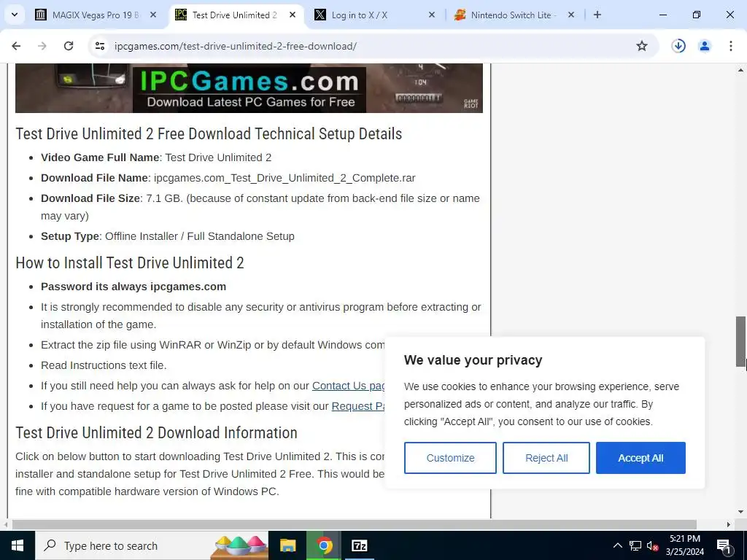Go back to previous page
The width and height of the screenshot is (747, 560).
(x=16, y=46)
